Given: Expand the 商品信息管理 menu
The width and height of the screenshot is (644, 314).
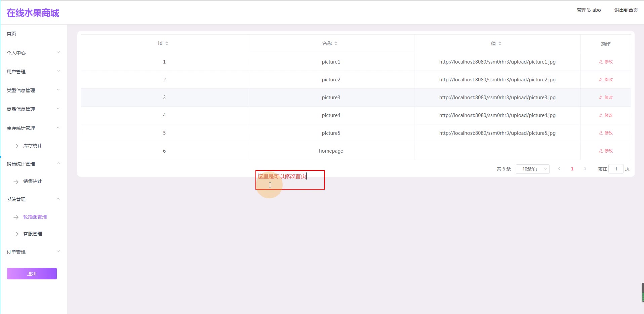Looking at the screenshot, I should pos(34,109).
